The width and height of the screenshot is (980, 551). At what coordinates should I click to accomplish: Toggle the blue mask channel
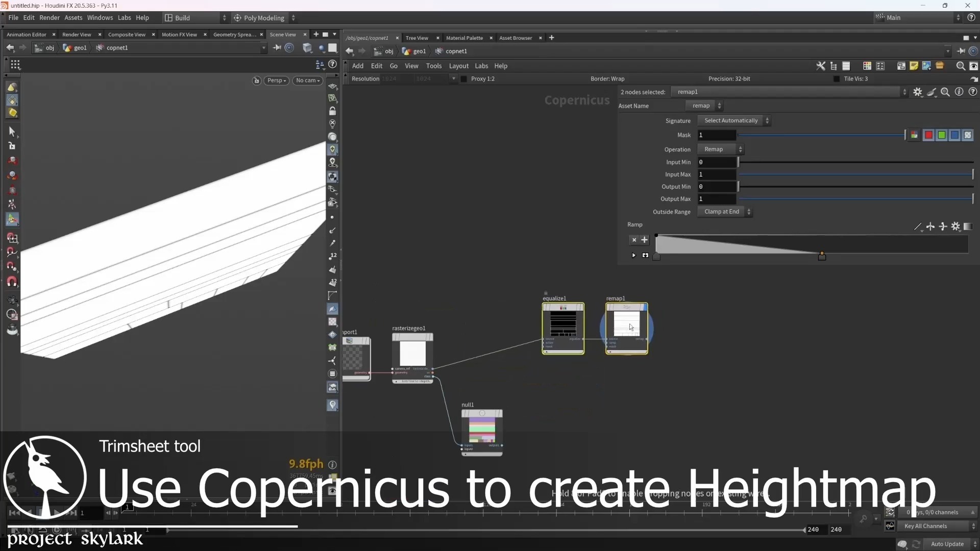click(x=954, y=135)
